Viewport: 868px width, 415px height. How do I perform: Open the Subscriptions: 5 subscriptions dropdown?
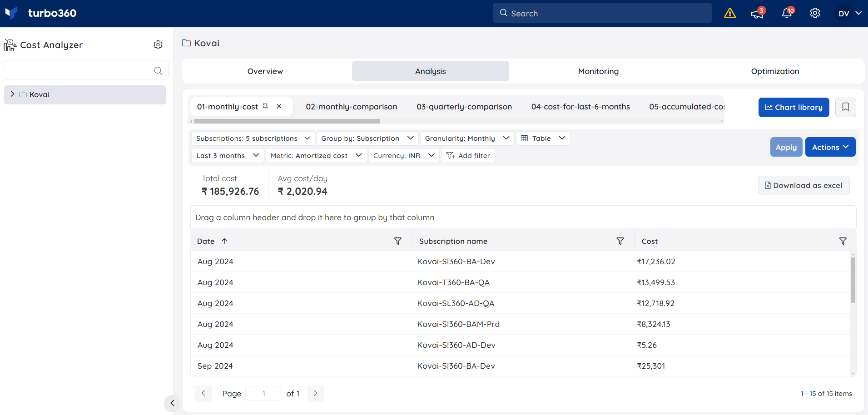253,138
